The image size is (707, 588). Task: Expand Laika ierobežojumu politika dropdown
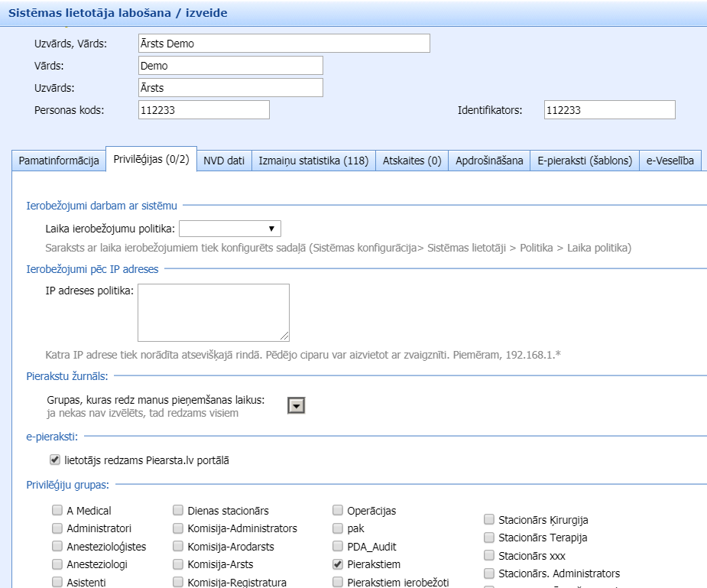point(230,229)
